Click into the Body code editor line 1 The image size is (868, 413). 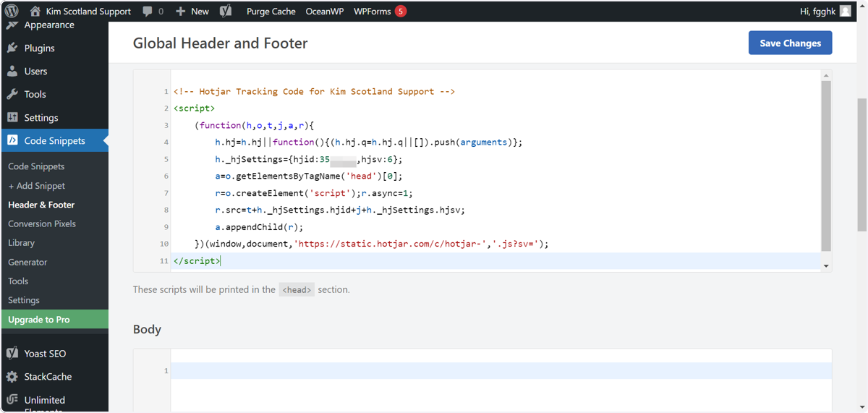[501, 370]
